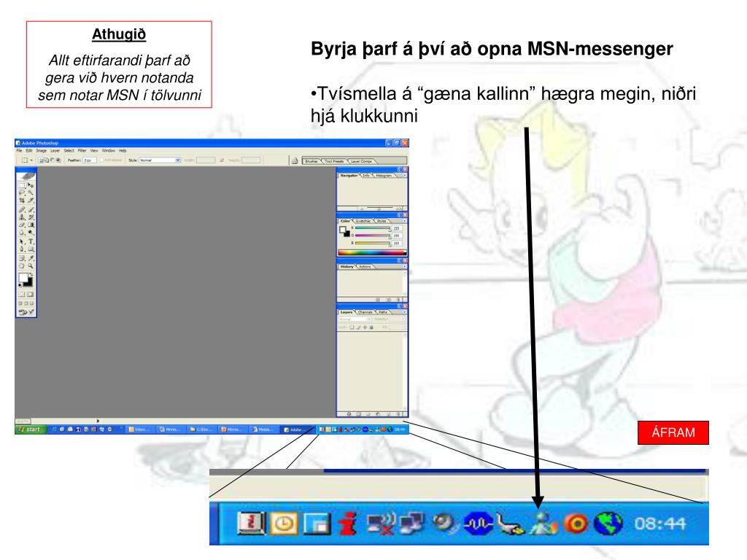Select the History Brush tool

click(x=31, y=217)
